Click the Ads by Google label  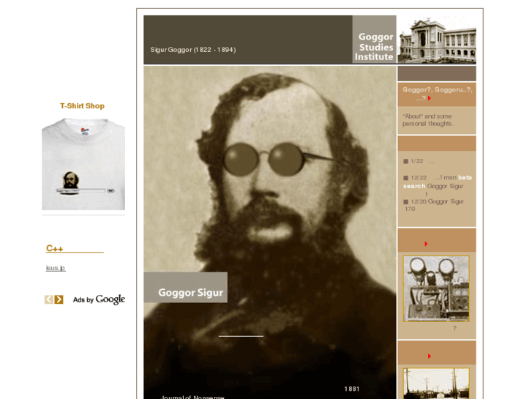(99, 299)
